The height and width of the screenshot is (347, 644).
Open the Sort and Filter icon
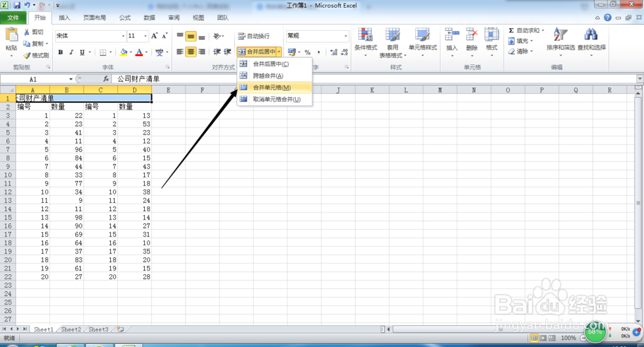point(560,35)
